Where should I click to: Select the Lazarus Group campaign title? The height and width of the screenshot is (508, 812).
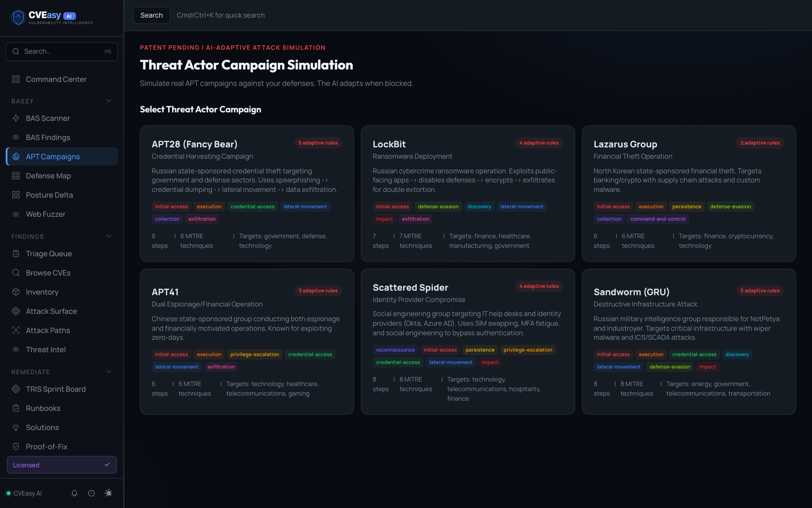click(x=625, y=144)
